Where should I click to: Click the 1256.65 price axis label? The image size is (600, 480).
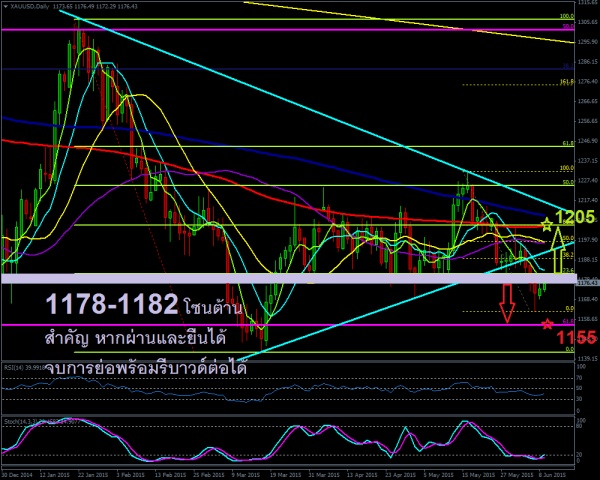[588, 121]
